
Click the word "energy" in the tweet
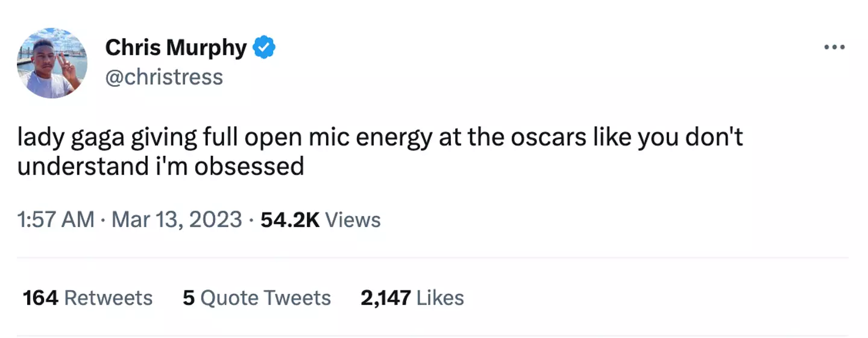394,139
